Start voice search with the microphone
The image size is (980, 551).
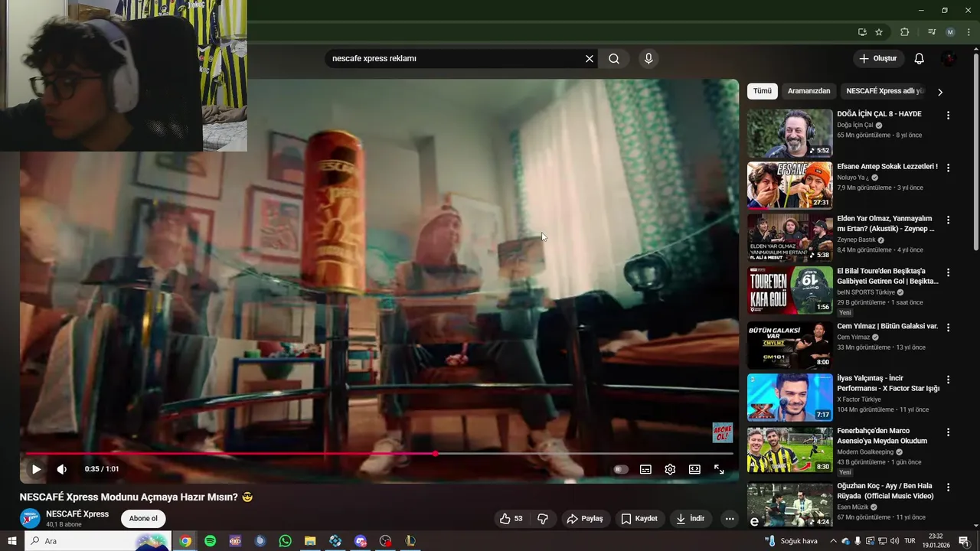648,58
